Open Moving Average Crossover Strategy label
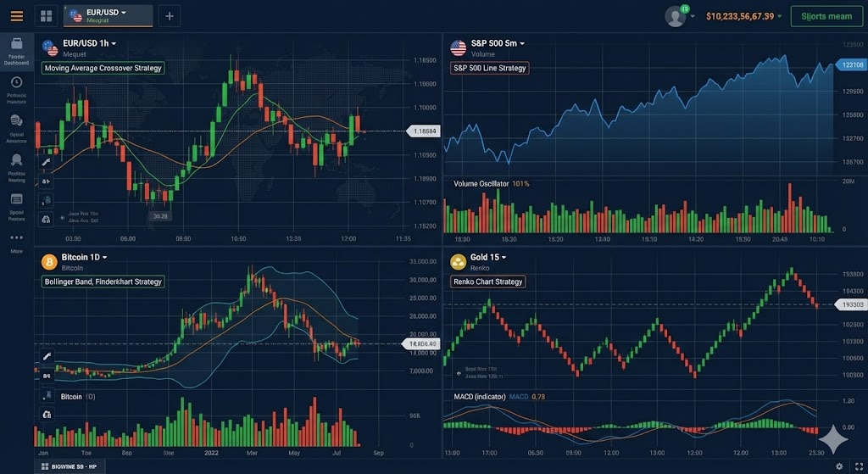868x474 pixels. pyautogui.click(x=103, y=68)
